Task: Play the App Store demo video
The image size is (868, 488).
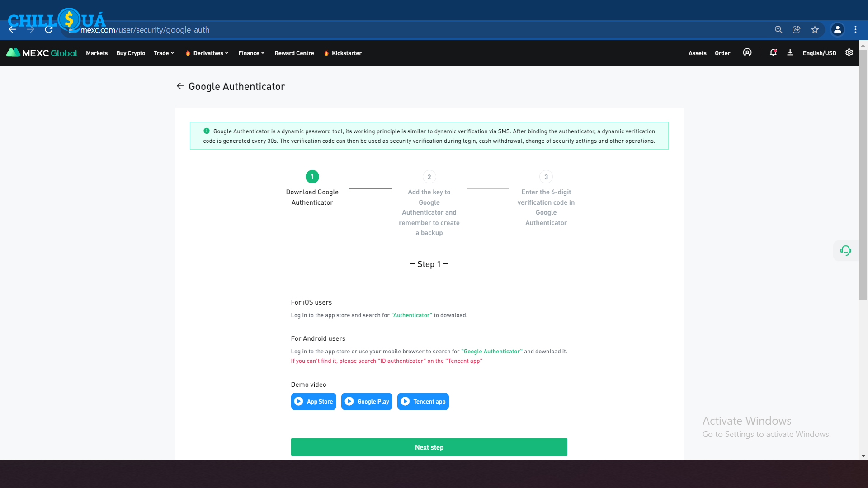Action: 313,401
